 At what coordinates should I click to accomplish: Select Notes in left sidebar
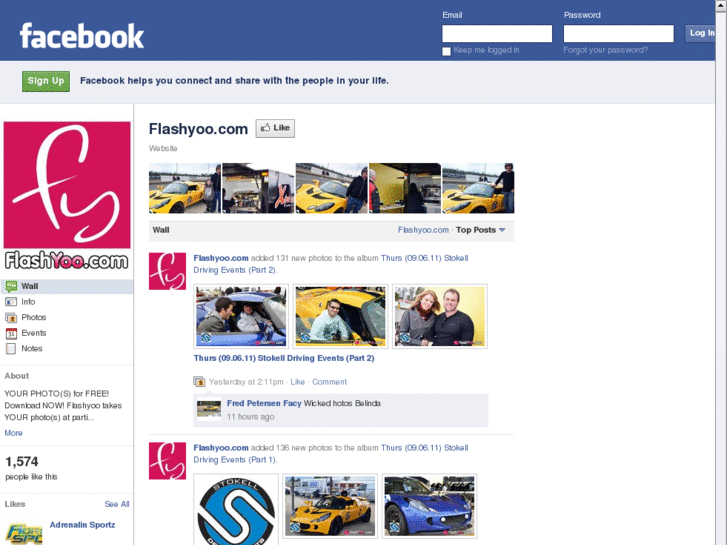tap(67, 349)
